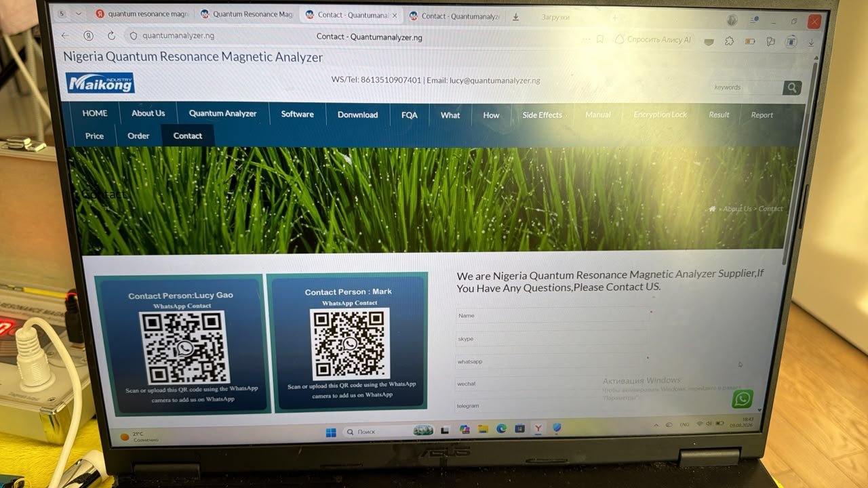Open the Result menu item
Screen dimensions: 868x488
point(719,115)
